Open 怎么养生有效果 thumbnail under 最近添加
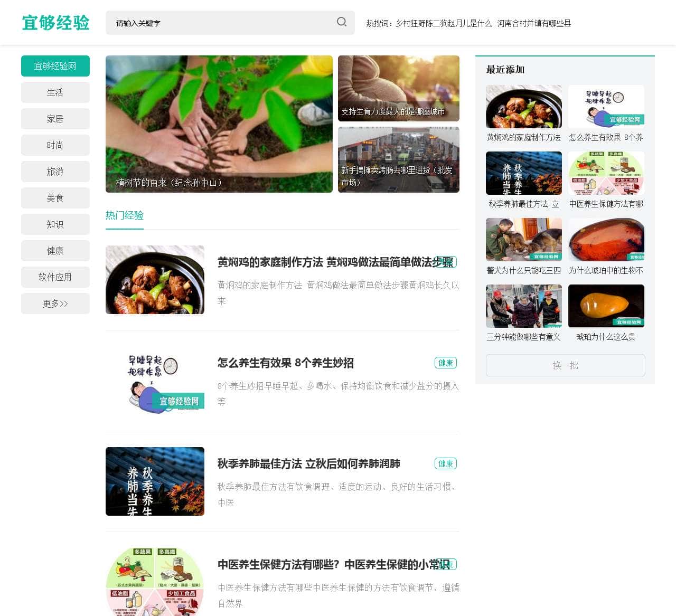The height and width of the screenshot is (616, 676). (x=606, y=107)
